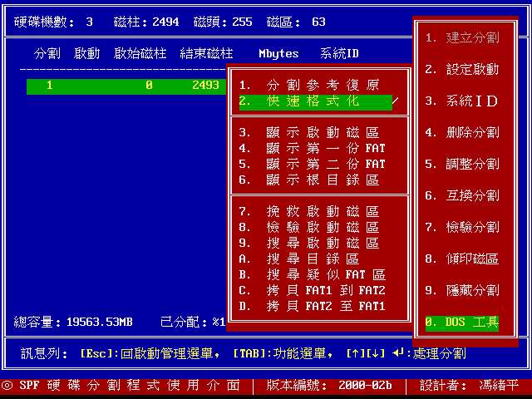Click partition 1 row in the table

(x=126, y=86)
